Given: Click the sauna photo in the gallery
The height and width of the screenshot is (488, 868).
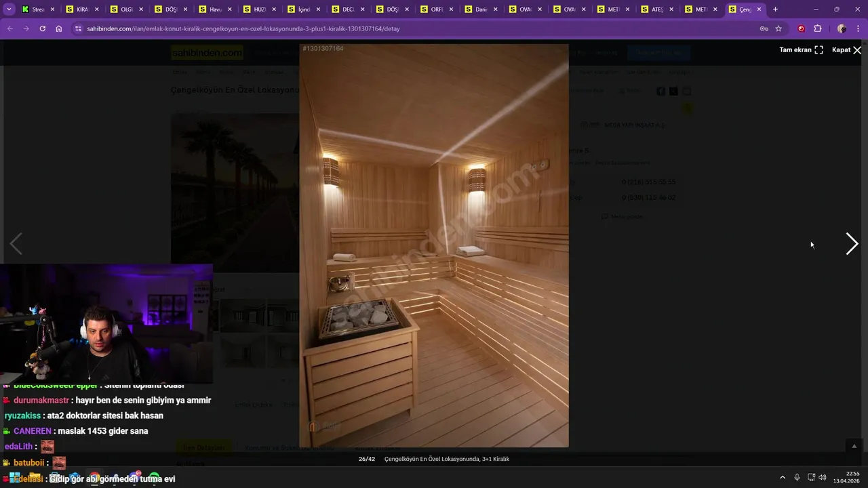Looking at the screenshot, I should tap(434, 245).
